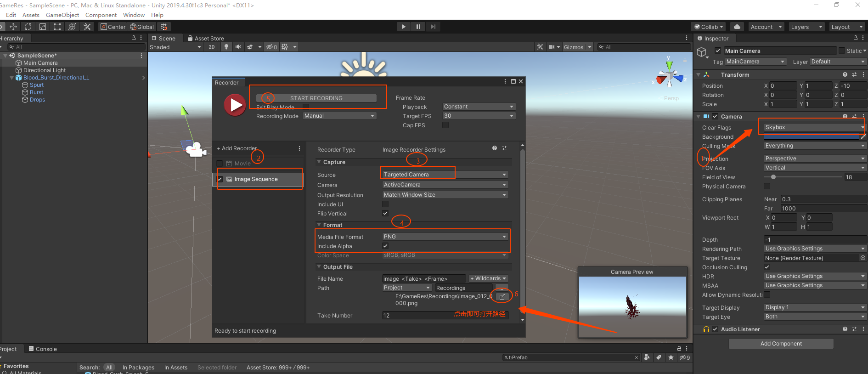The width and height of the screenshot is (868, 374).
Task: Open output folder icon in Recorder
Action: coord(502,297)
